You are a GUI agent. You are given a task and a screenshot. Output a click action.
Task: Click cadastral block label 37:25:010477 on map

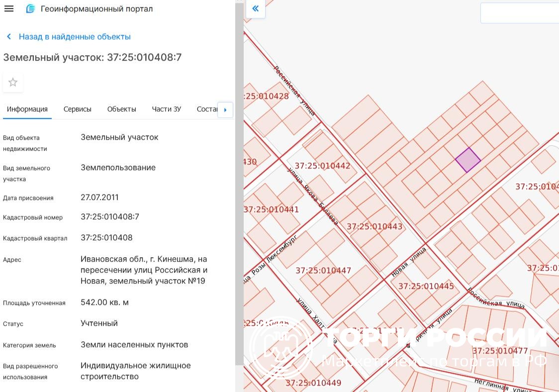click(x=500, y=351)
